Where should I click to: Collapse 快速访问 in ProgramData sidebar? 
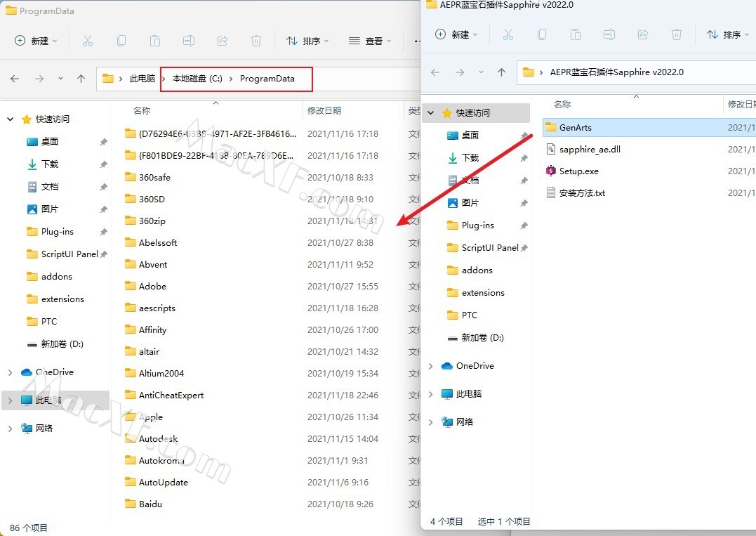coord(10,119)
